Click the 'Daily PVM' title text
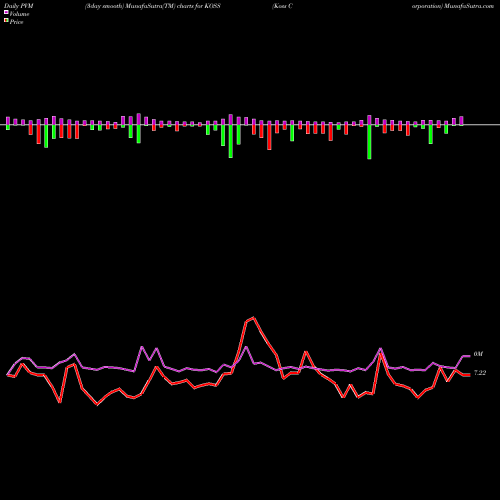This screenshot has height=500, width=500. click(19, 6)
